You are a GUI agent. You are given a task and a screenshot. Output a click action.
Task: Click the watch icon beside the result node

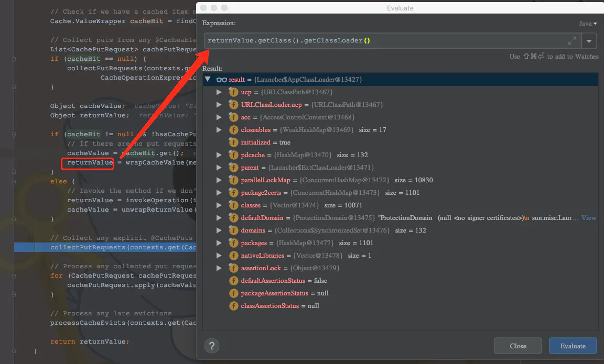[x=222, y=79]
